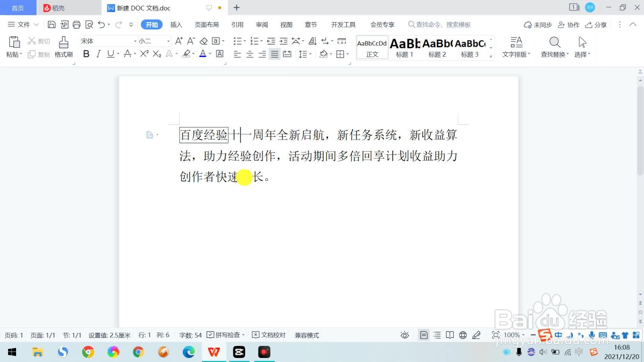
Task: Toggle Justify alignment
Action: pyautogui.click(x=275, y=54)
